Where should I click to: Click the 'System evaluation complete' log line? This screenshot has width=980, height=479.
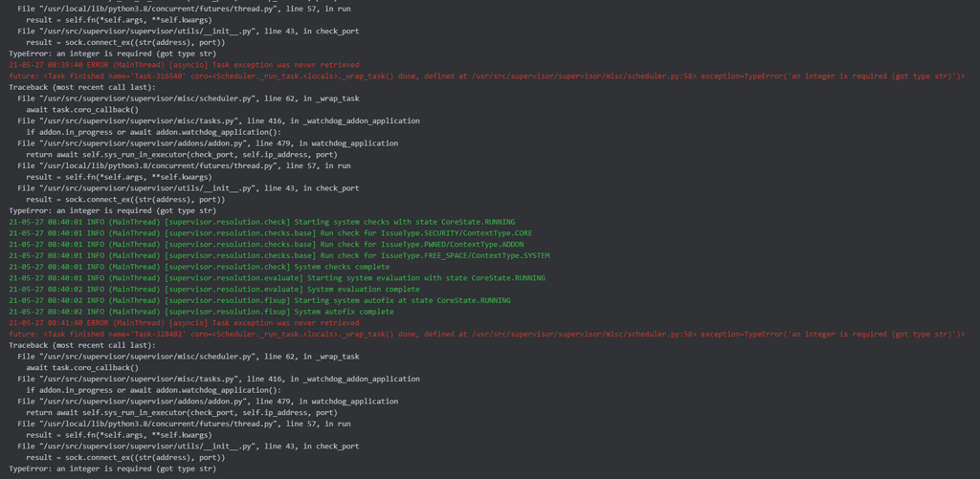click(214, 289)
